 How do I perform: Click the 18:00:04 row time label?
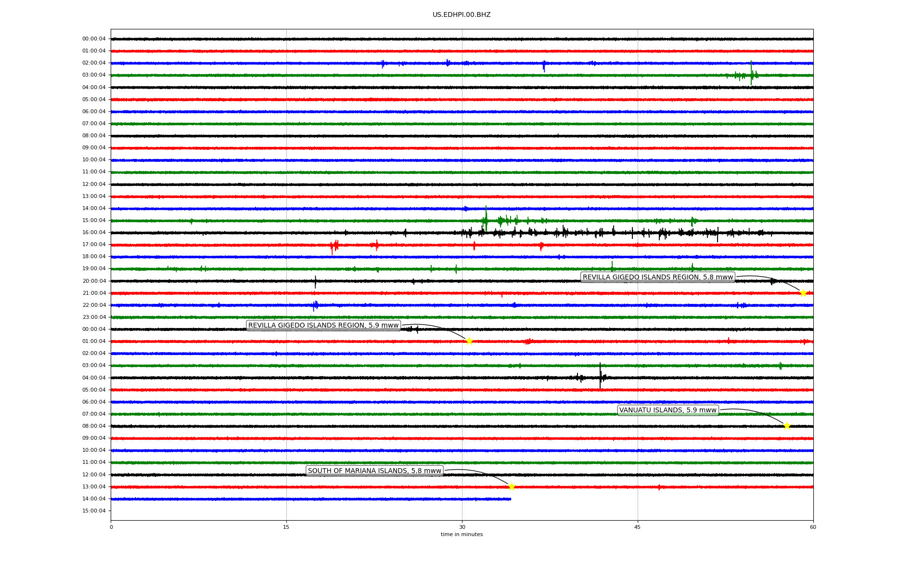click(94, 257)
